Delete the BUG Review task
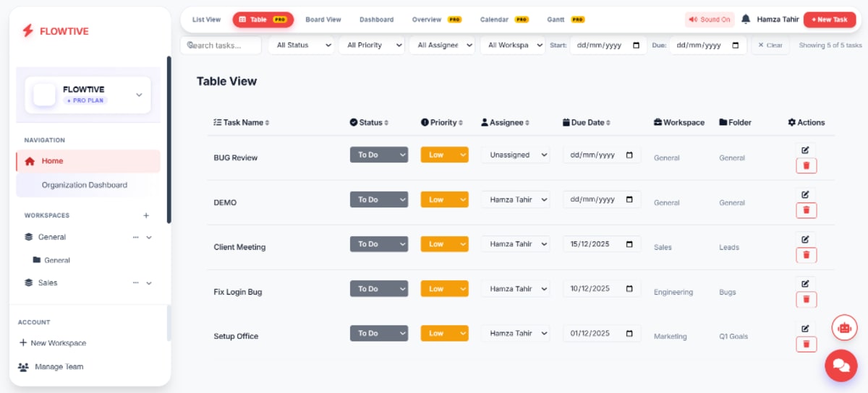This screenshot has height=393, width=868. tap(806, 165)
